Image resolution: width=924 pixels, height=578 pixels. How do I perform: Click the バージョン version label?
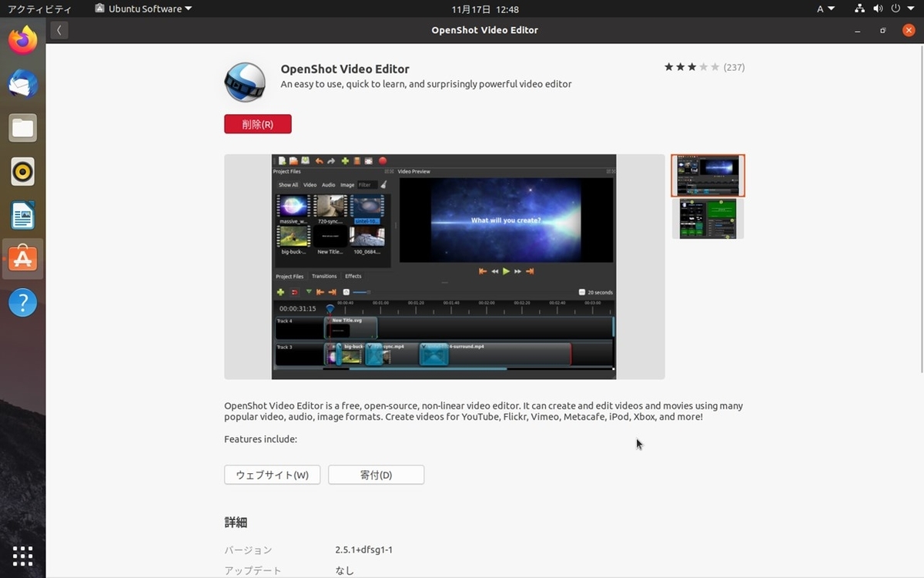pyautogui.click(x=248, y=549)
